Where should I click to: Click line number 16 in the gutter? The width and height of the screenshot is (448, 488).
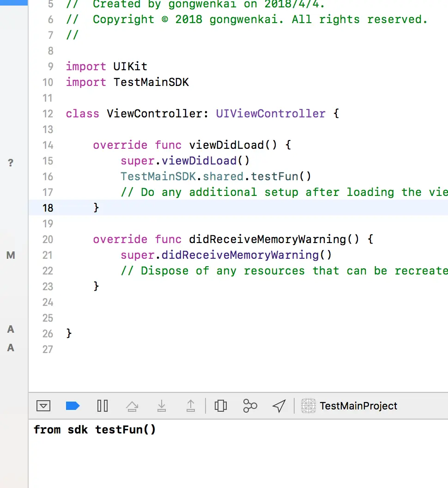(48, 177)
